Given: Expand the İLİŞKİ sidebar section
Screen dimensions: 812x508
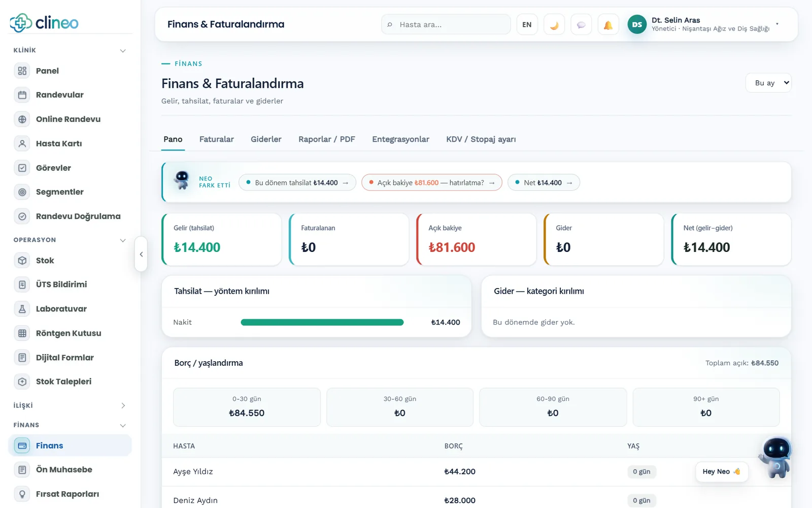Looking at the screenshot, I should 122,405.
